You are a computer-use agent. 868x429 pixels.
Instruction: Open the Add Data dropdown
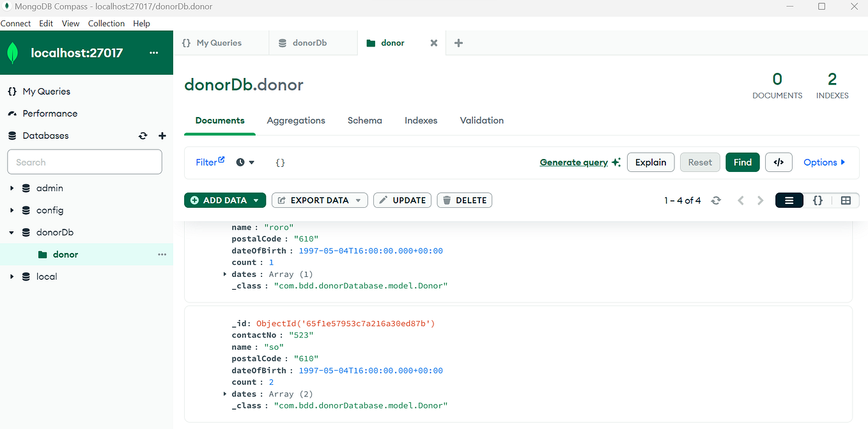(x=224, y=200)
